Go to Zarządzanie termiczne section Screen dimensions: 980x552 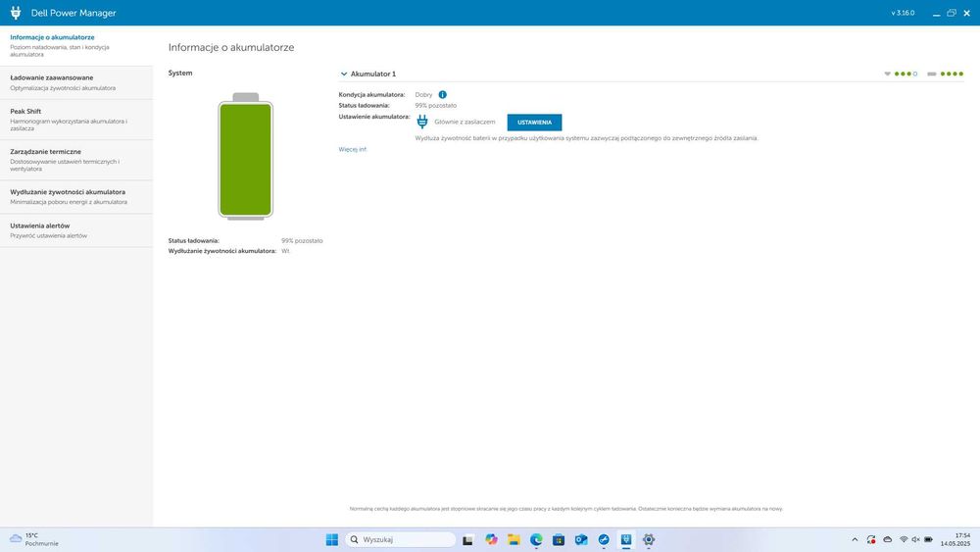(x=76, y=160)
